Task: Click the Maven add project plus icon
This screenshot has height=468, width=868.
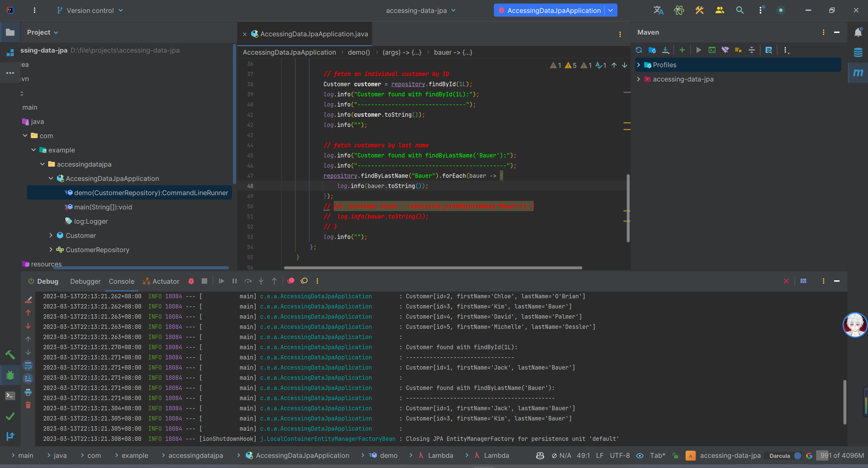Action: pos(682,50)
